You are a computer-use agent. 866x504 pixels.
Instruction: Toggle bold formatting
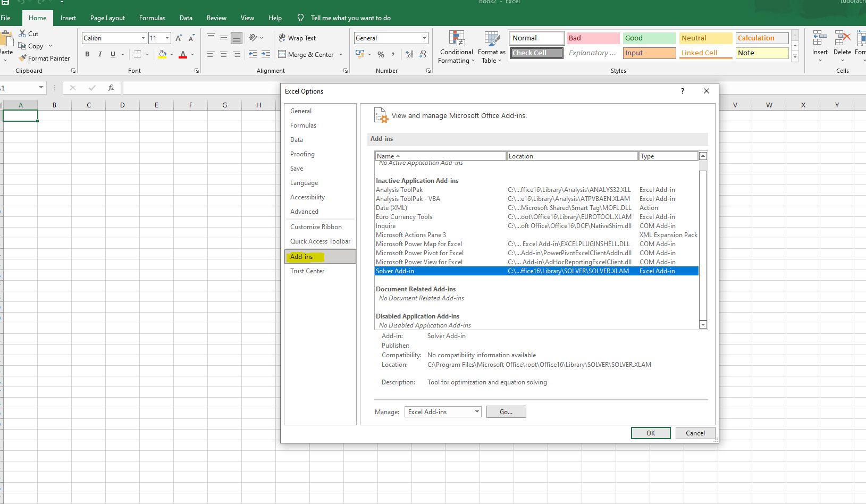tap(87, 54)
